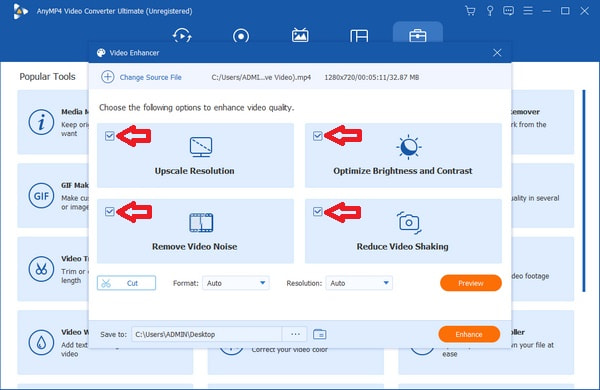Open the Collage tab icon
Image resolution: width=600 pixels, height=390 pixels.
tap(359, 36)
